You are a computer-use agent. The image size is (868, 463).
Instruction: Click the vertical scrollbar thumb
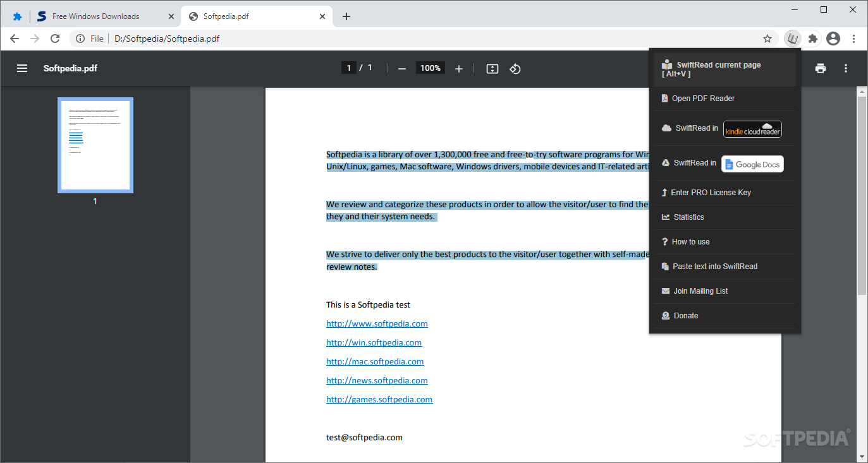[x=862, y=196]
